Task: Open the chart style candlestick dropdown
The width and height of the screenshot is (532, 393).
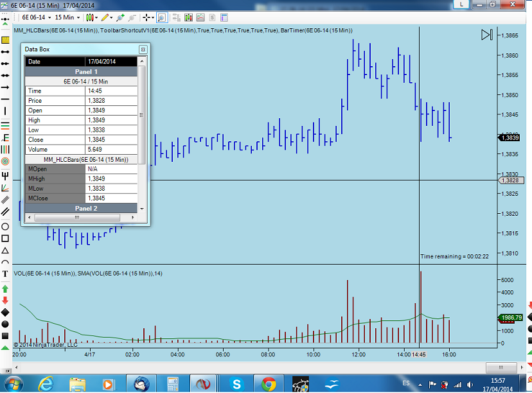Action: coord(92,17)
